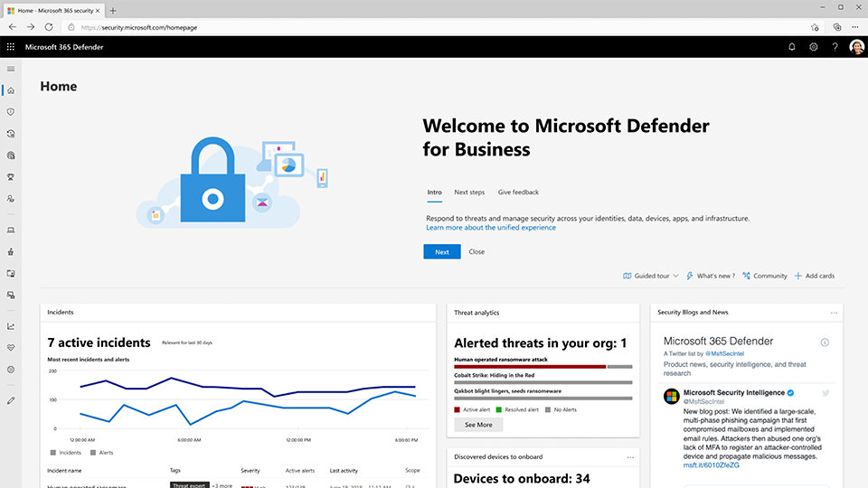Image resolution: width=868 pixels, height=488 pixels.
Task: Open the user profile avatar
Action: pyautogui.click(x=856, y=47)
